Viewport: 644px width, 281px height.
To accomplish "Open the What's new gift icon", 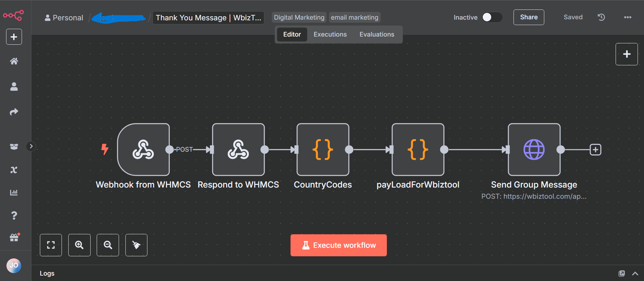I will [14, 238].
